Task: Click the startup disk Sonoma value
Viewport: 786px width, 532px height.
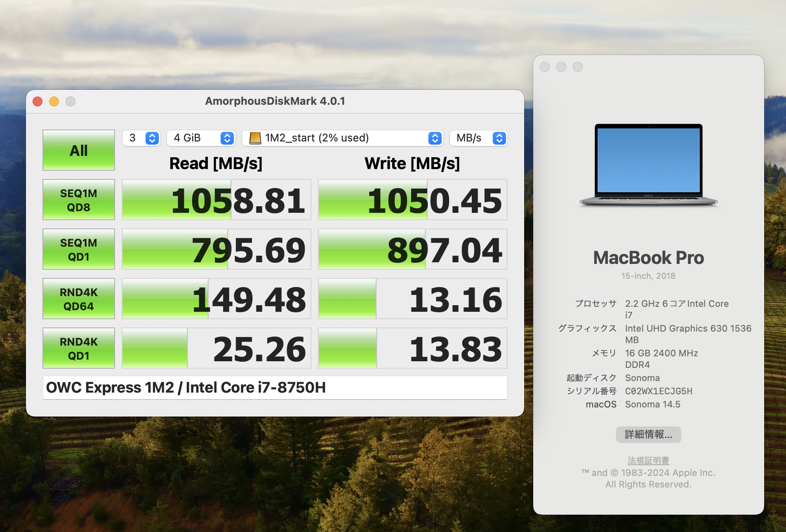Action: pyautogui.click(x=642, y=378)
